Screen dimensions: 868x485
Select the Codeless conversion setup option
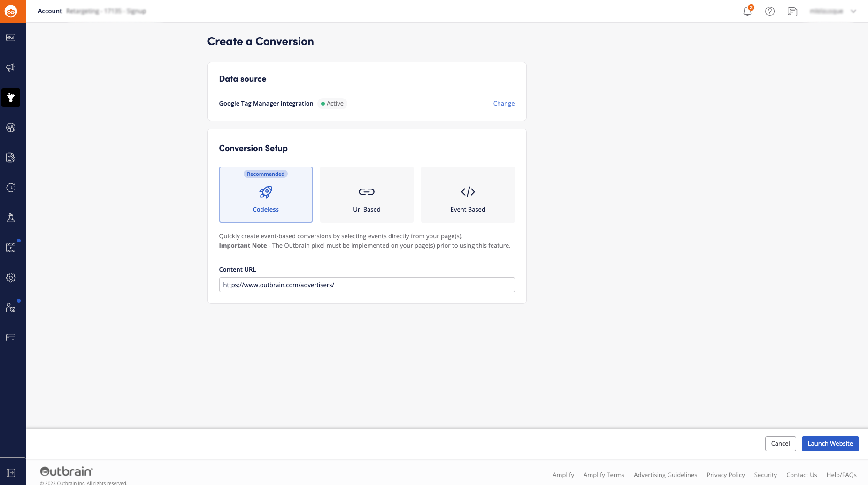(x=266, y=194)
